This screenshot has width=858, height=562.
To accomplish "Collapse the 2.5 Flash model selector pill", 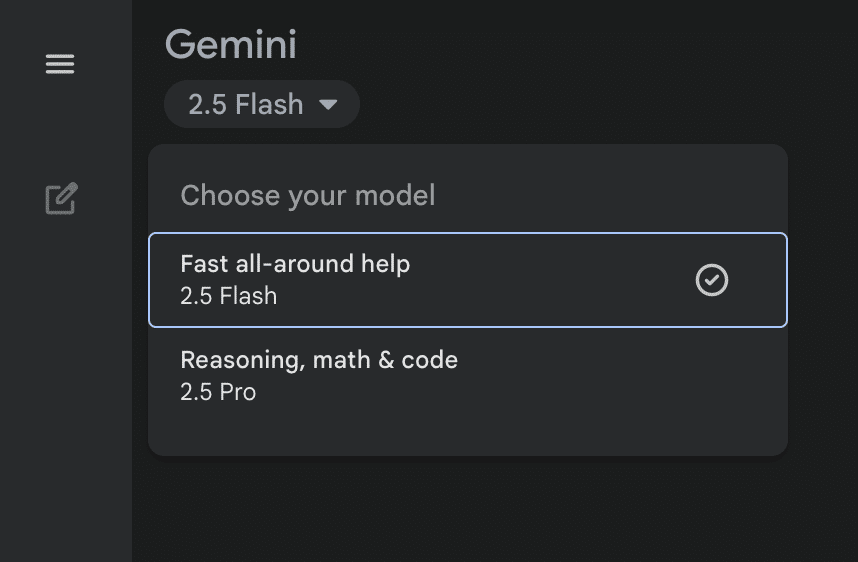I will click(261, 104).
